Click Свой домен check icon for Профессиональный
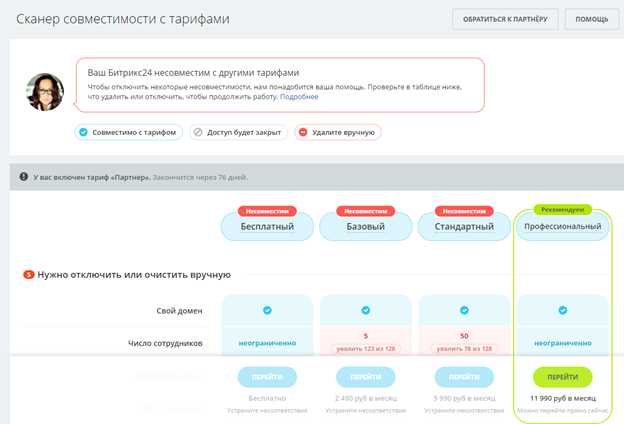The width and height of the screenshot is (624, 424). pos(563,310)
